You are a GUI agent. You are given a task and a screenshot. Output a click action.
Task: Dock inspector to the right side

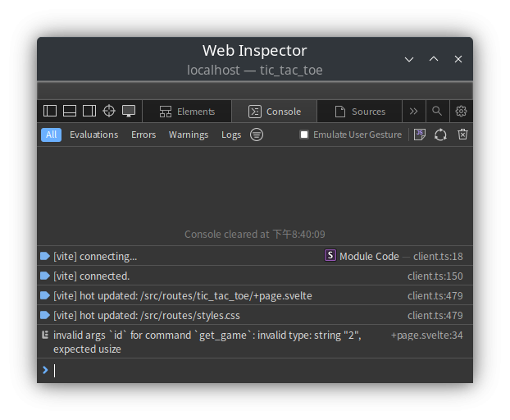tap(89, 112)
